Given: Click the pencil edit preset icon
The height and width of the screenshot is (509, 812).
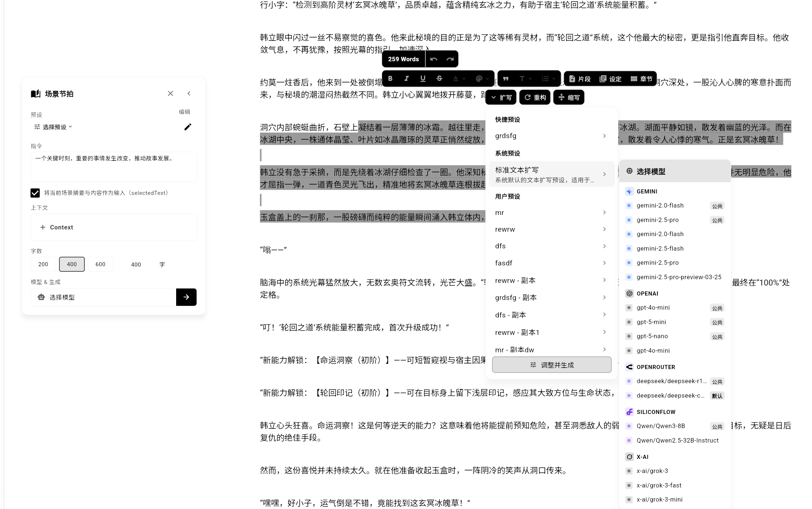Looking at the screenshot, I should point(188,127).
